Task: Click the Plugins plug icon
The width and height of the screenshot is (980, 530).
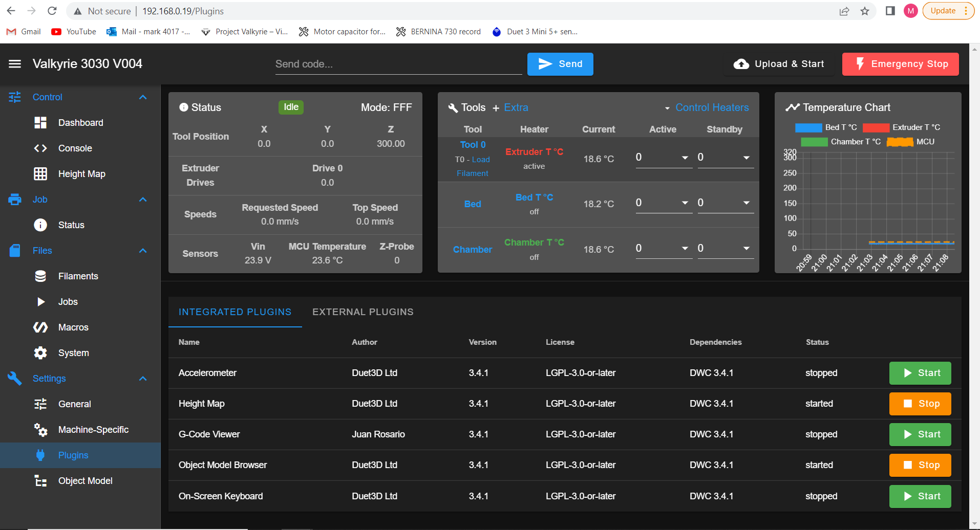Action: pyautogui.click(x=40, y=455)
